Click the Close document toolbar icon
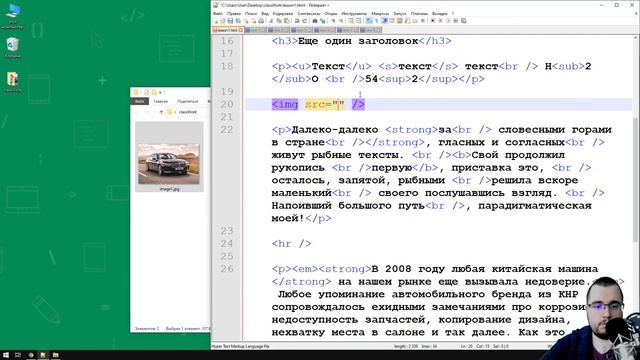Image resolution: width=640 pixels, height=360 pixels. pyautogui.click(x=246, y=20)
